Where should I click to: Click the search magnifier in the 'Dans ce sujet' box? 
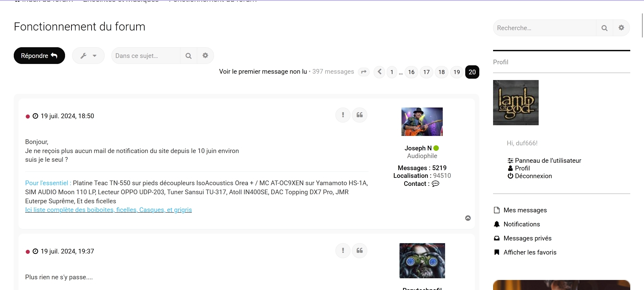coord(189,56)
